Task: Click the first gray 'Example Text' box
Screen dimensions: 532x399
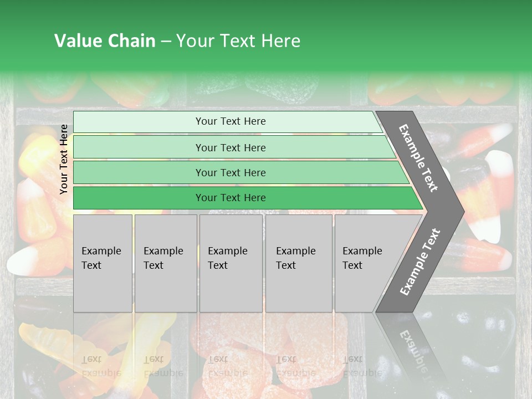Action: [x=103, y=263]
